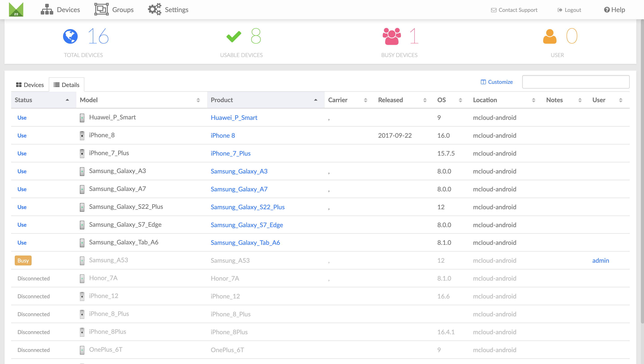The image size is (644, 364).
Task: Click the Help question mark icon
Action: pos(607,10)
